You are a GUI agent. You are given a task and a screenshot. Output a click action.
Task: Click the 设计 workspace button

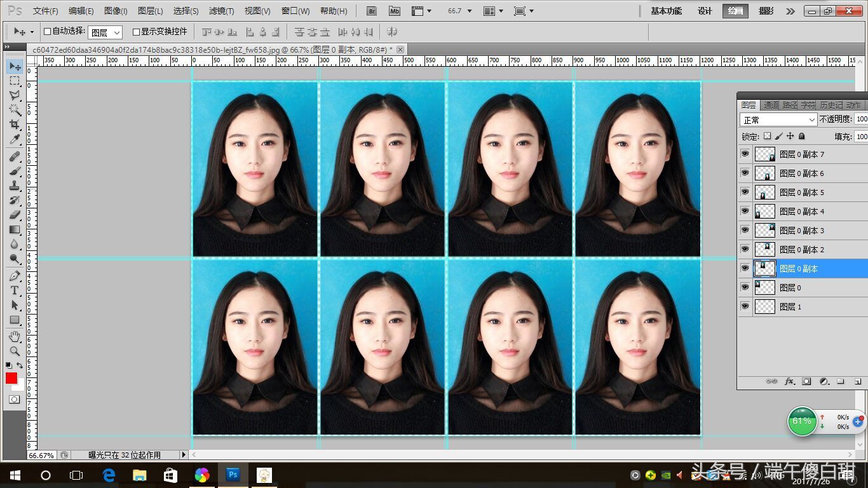click(x=705, y=11)
